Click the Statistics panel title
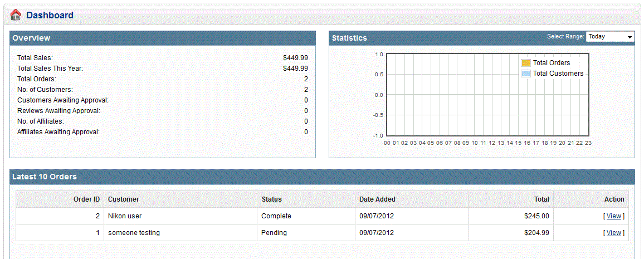644x259 pixels. (x=349, y=38)
